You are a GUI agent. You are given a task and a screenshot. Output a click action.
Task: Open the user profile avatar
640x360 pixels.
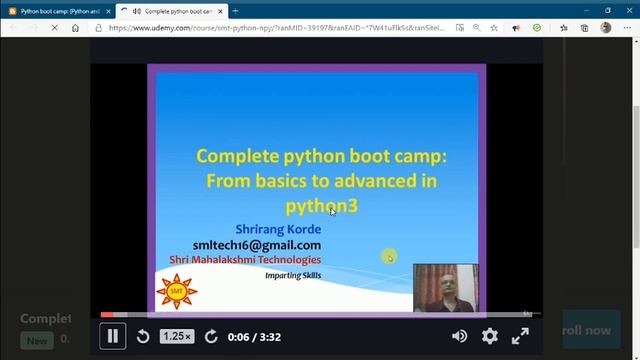click(606, 27)
